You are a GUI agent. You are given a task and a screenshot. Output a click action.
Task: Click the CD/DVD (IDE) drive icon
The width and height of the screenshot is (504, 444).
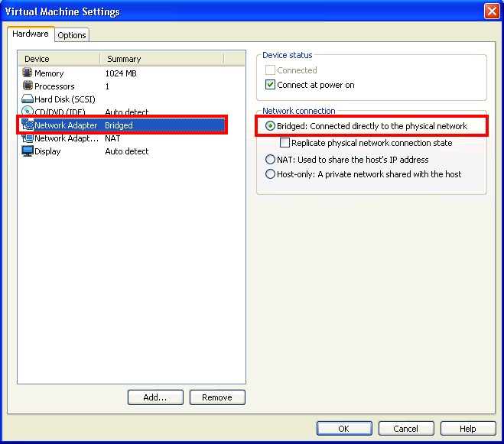pos(28,112)
